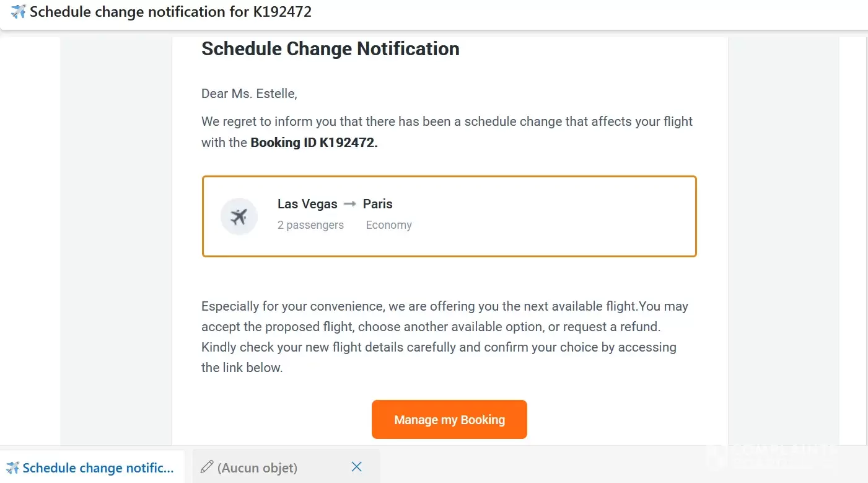
Task: Click the arrow between Las Vegas and Paris
Action: click(350, 204)
